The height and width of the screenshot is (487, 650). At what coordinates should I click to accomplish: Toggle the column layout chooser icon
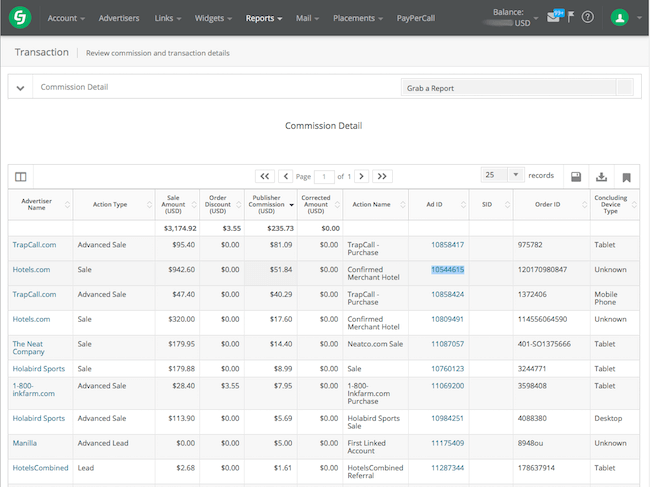21,176
